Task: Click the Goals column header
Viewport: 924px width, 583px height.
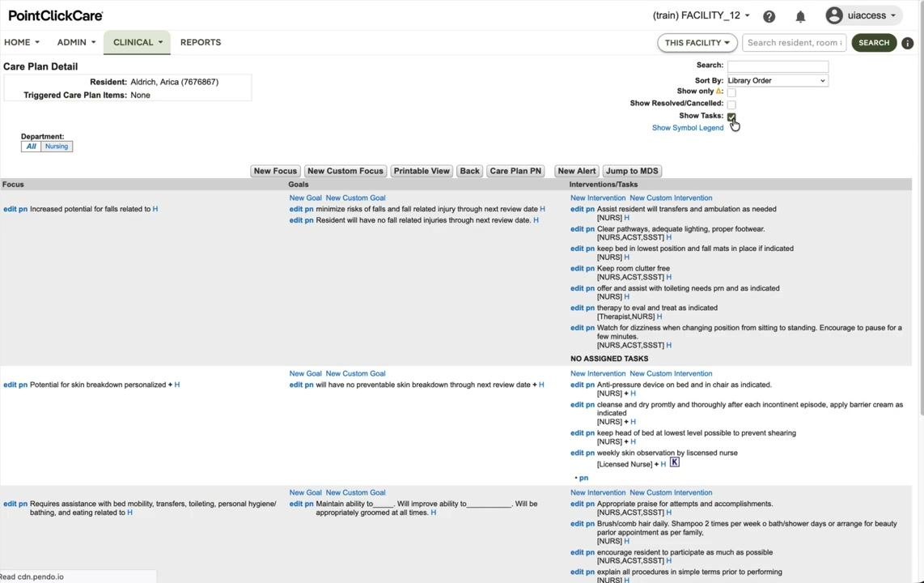Action: click(299, 185)
